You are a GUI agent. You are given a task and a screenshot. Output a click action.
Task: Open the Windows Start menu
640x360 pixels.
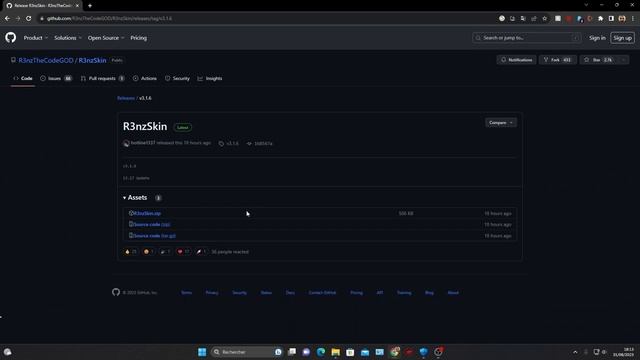[x=202, y=352]
